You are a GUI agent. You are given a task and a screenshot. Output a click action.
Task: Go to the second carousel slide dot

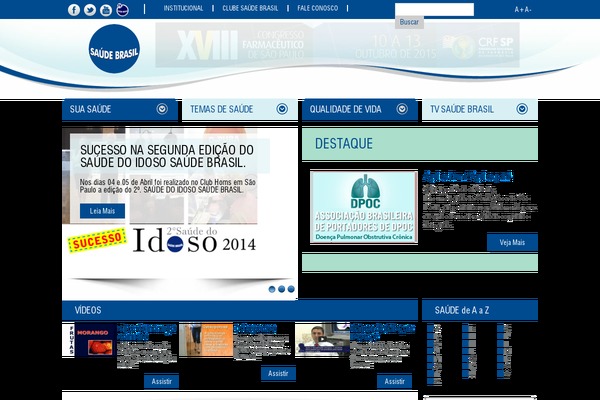282,289
